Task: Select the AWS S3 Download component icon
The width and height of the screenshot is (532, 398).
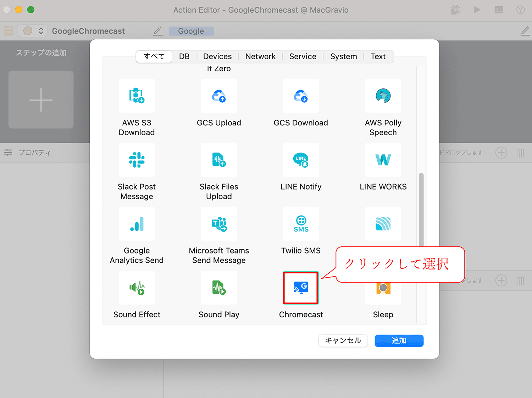Action: pyautogui.click(x=137, y=96)
